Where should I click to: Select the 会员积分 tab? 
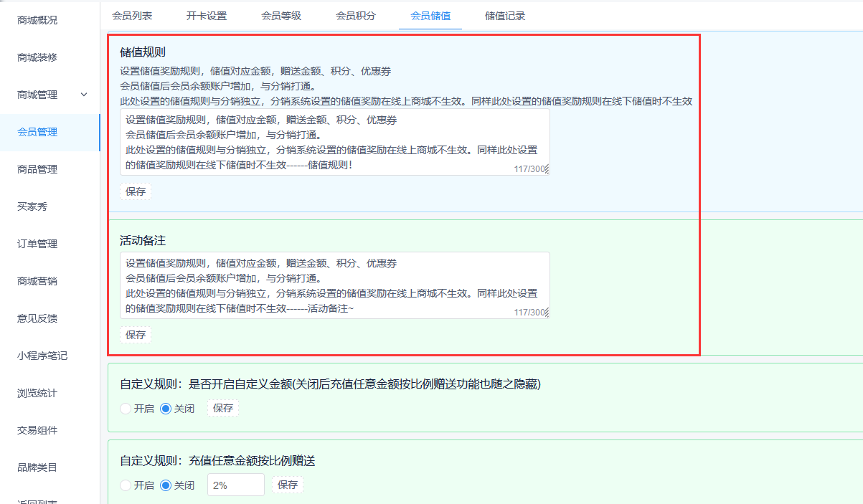356,16
